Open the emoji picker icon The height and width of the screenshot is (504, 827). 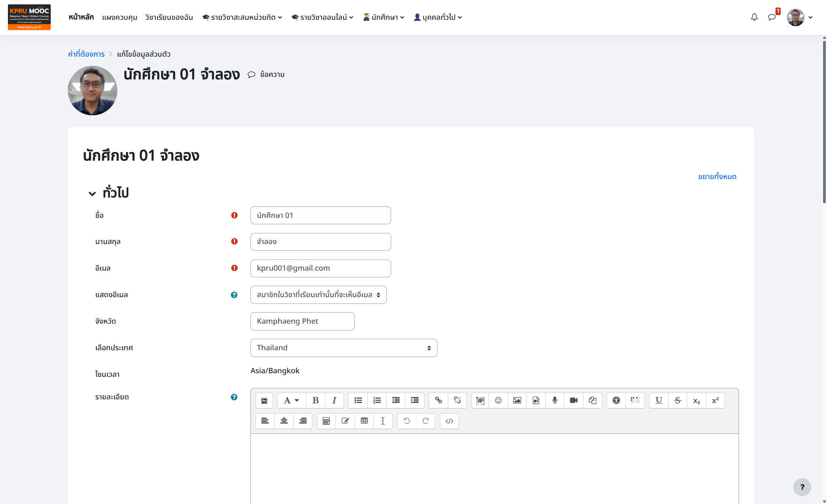coord(498,401)
